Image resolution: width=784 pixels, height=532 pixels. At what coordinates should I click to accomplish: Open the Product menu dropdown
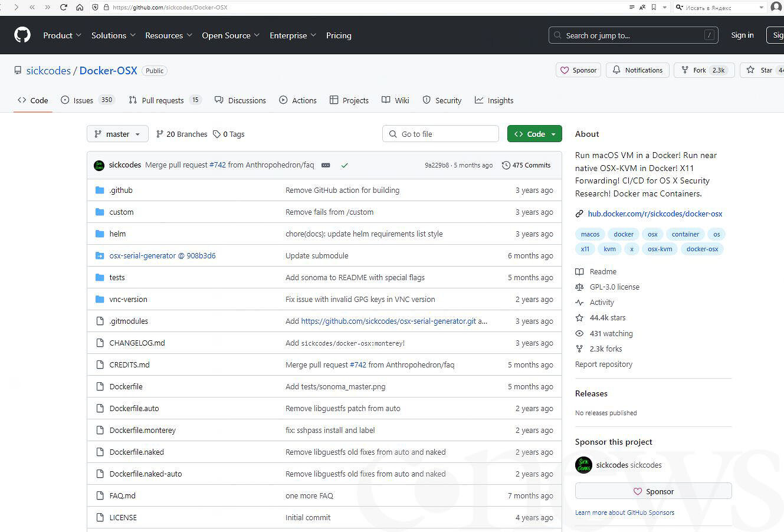pos(62,35)
